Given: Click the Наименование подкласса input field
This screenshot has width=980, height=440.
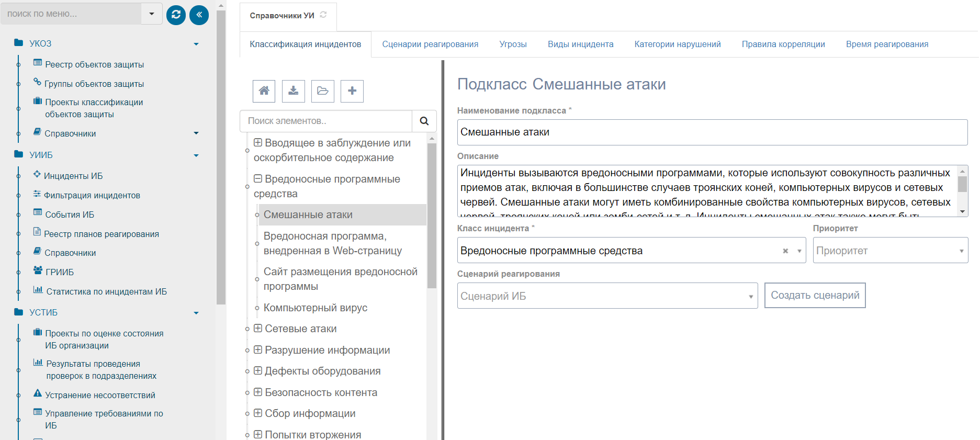Looking at the screenshot, I should (x=712, y=132).
